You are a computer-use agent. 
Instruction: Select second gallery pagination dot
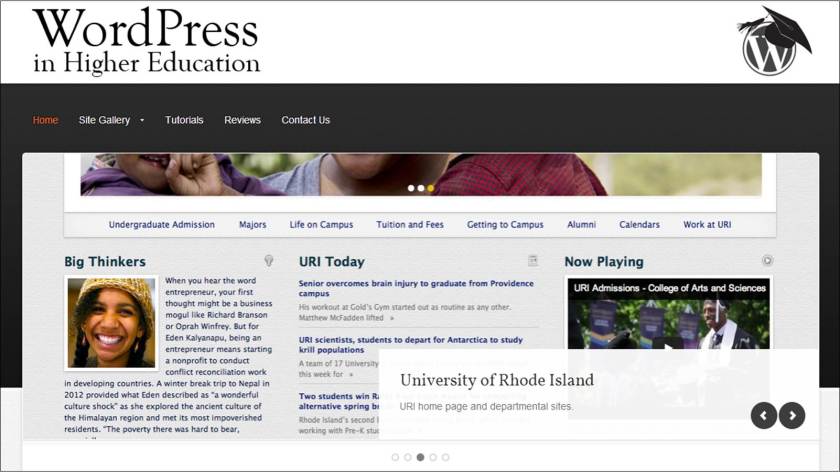coord(408,457)
